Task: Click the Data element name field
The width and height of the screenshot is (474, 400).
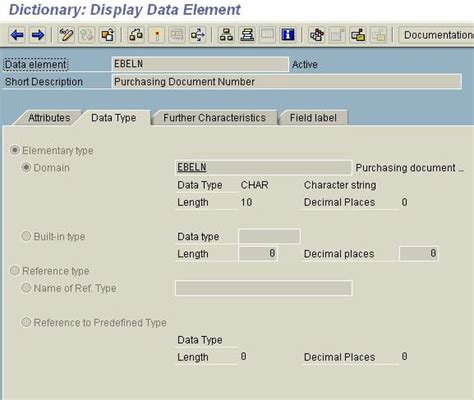Action: [200, 64]
